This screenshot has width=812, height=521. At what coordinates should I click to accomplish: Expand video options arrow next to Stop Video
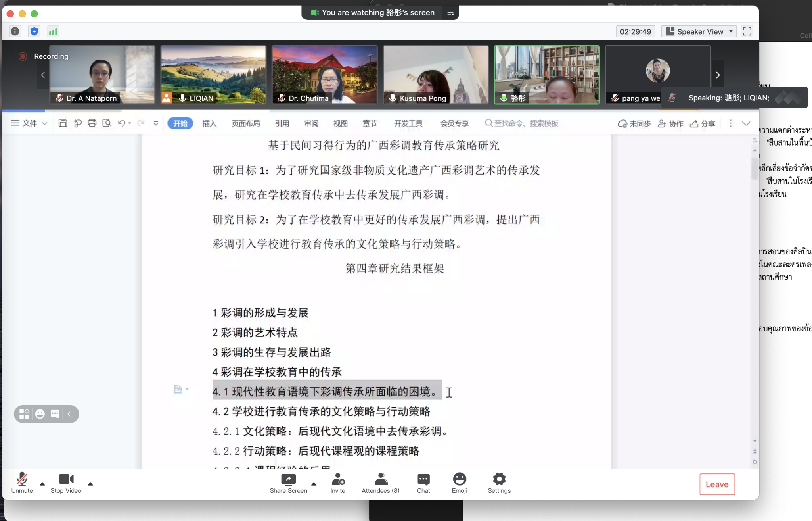(x=90, y=484)
